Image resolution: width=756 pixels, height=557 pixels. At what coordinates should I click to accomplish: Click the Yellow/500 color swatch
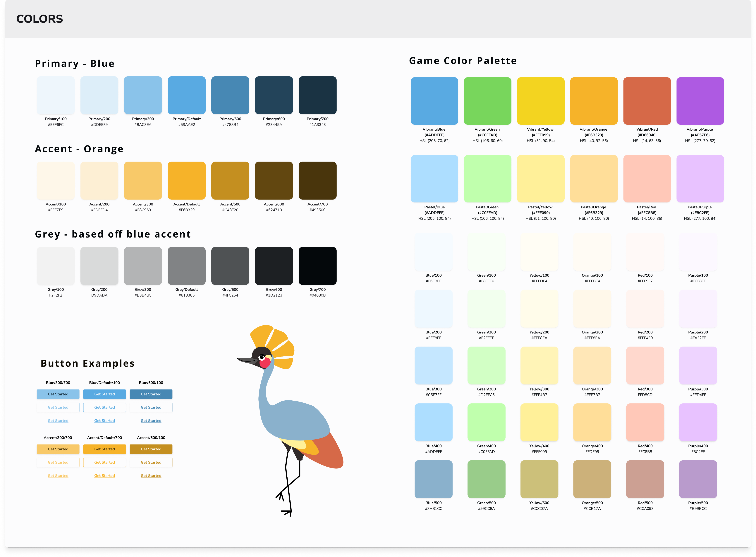(x=539, y=479)
